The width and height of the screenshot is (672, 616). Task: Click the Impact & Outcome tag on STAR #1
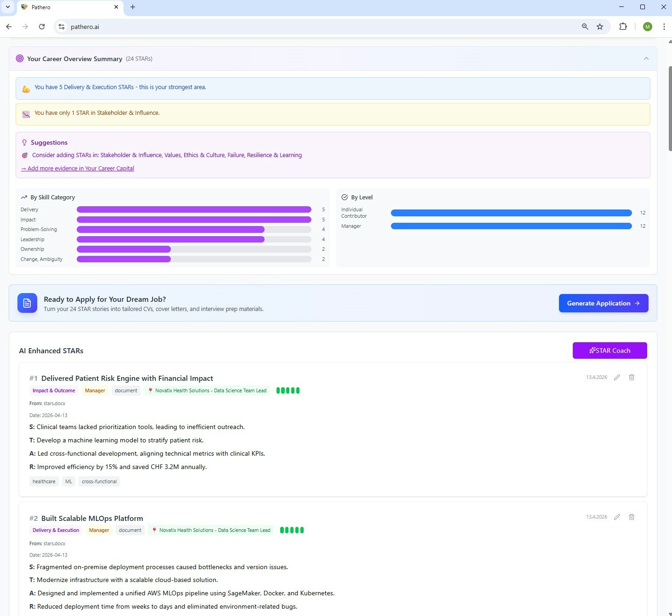(54, 390)
